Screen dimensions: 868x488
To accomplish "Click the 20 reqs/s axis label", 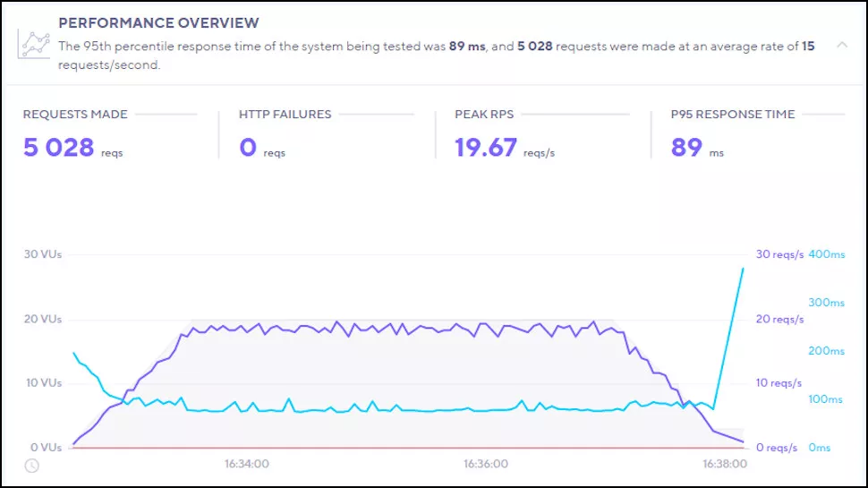I will click(x=779, y=319).
